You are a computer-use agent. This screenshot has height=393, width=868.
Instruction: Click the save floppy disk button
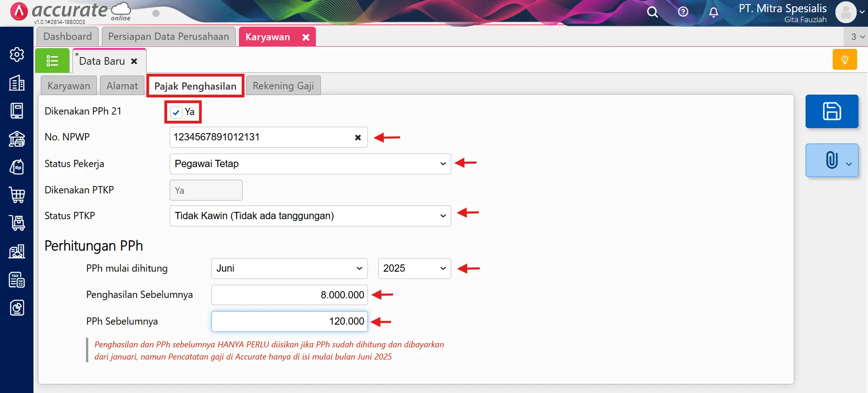pyautogui.click(x=831, y=111)
